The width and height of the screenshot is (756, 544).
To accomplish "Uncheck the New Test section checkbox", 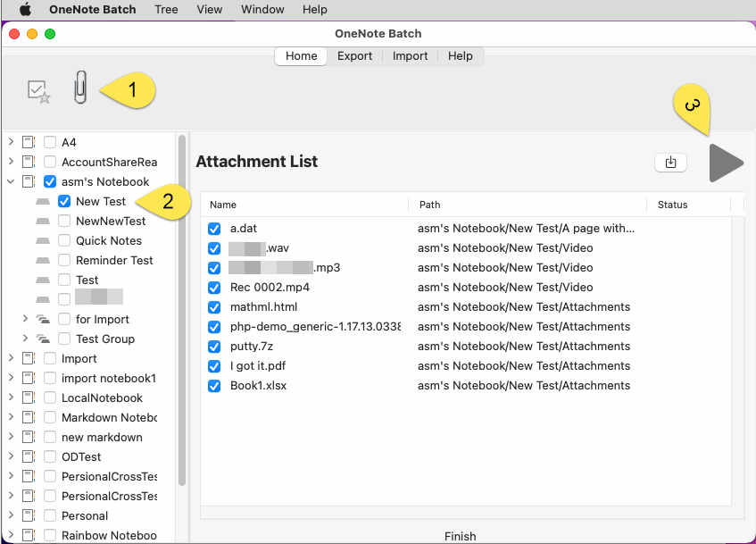I will pos(64,201).
